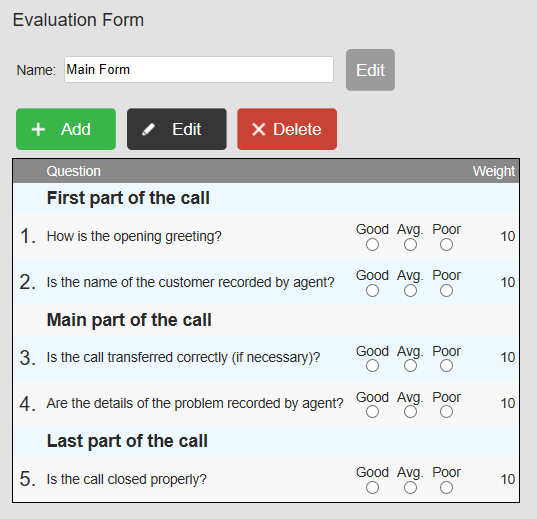Click the plus icon on Add button
537x519 pixels.
coord(38,129)
